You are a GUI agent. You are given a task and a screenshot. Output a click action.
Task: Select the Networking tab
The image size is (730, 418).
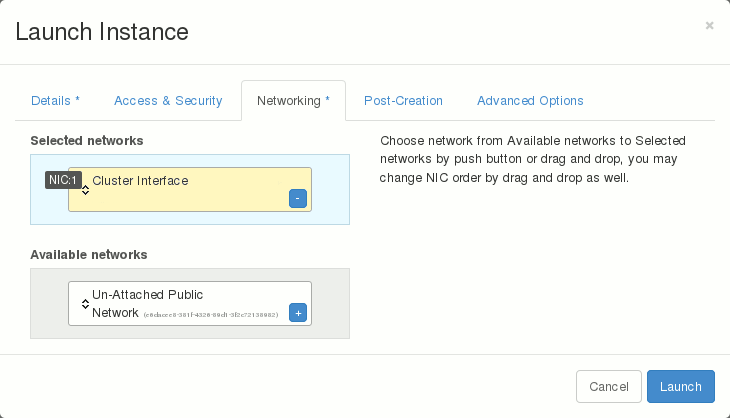click(x=293, y=101)
